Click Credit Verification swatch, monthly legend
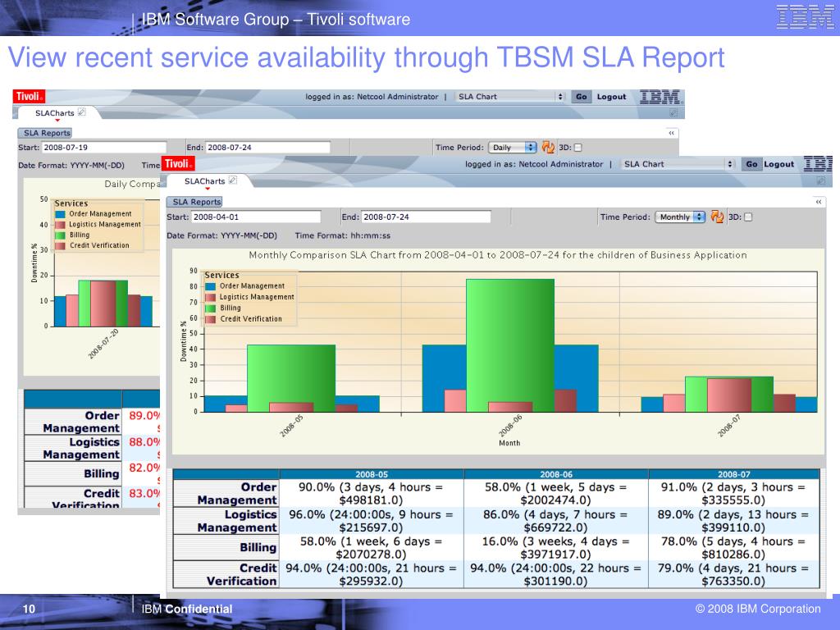The width and height of the screenshot is (840, 630). tap(211, 319)
